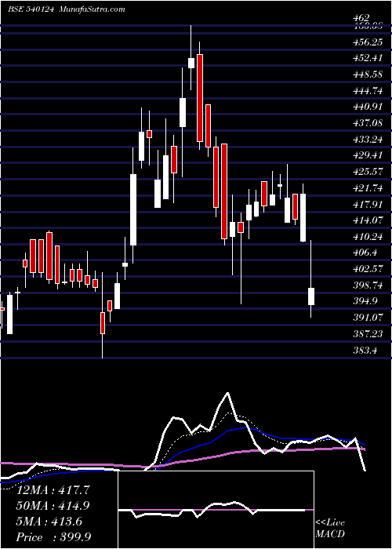
Task: Click the 410.24 price axis label
Action: click(368, 237)
